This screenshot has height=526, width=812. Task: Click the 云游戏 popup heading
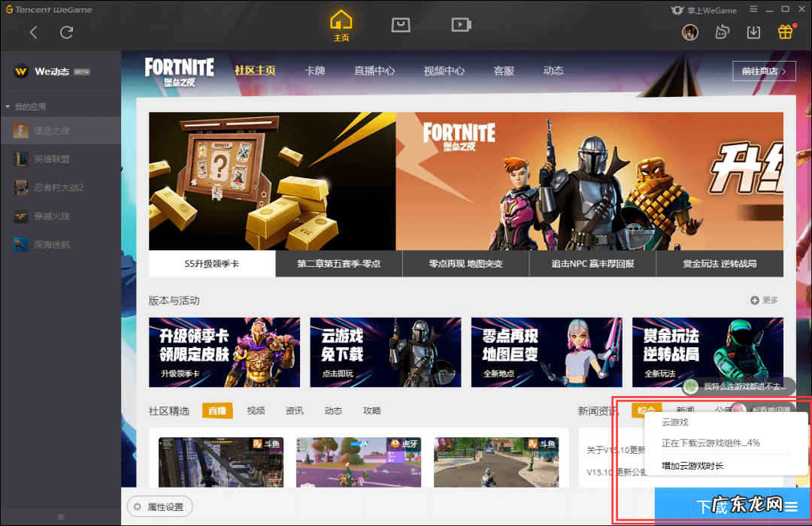tap(674, 422)
